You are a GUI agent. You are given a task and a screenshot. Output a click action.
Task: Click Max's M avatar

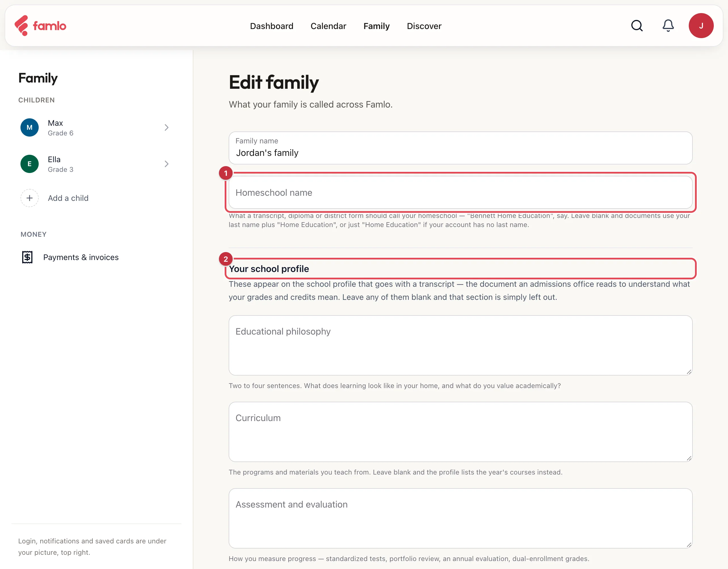point(30,127)
